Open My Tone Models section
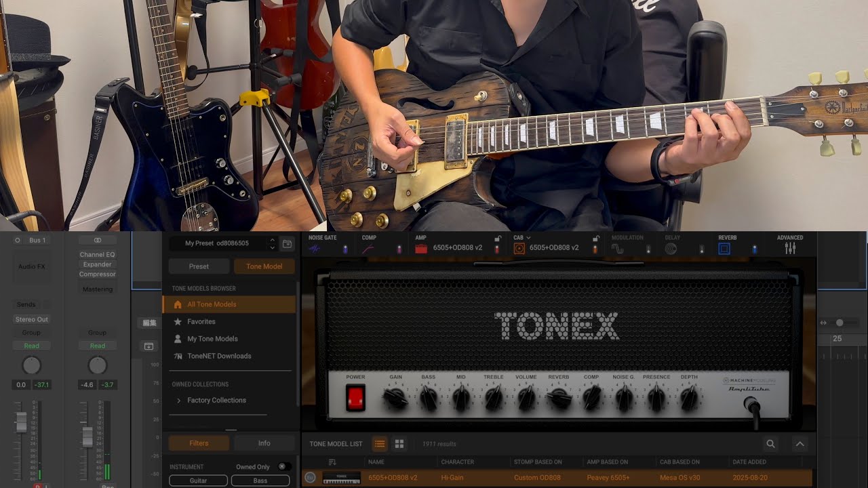 click(229, 339)
